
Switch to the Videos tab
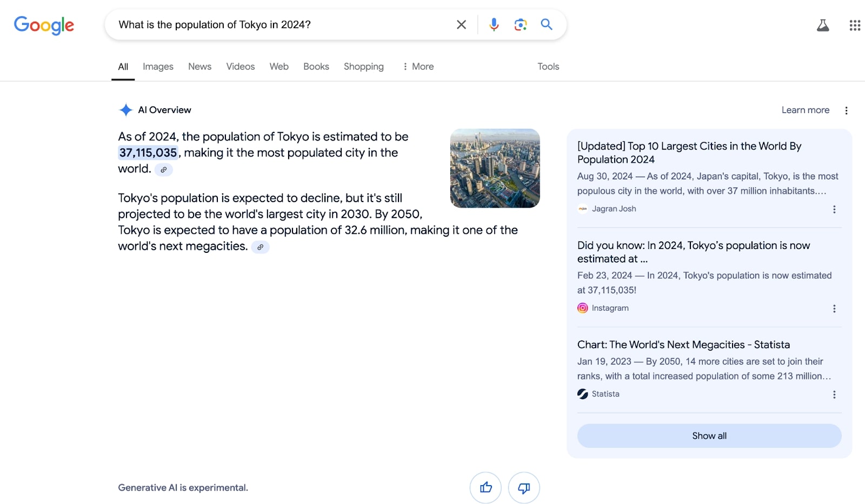[240, 66]
